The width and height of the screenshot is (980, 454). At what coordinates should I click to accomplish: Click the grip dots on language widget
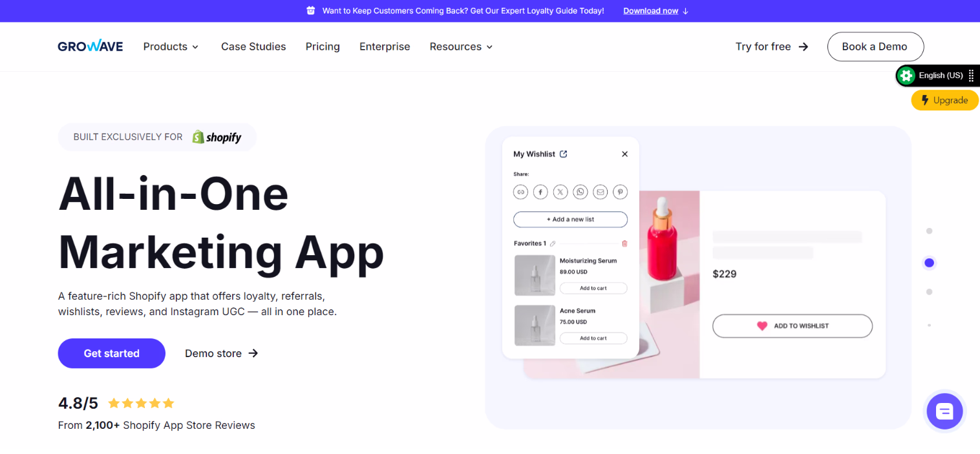point(971,76)
